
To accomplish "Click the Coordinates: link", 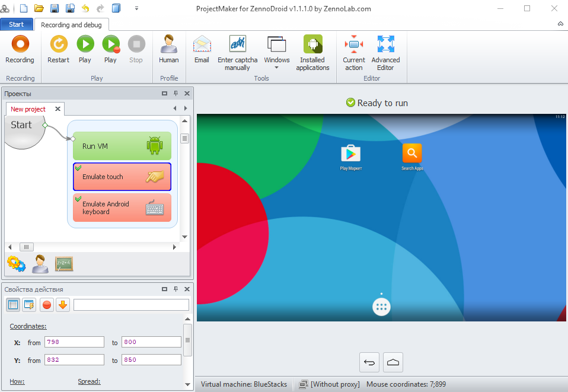I will tap(28, 326).
